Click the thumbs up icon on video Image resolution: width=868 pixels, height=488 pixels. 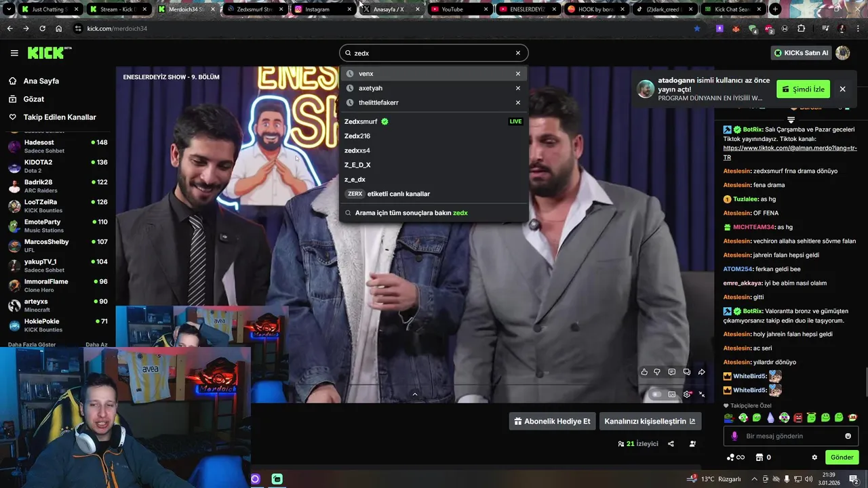click(x=644, y=372)
